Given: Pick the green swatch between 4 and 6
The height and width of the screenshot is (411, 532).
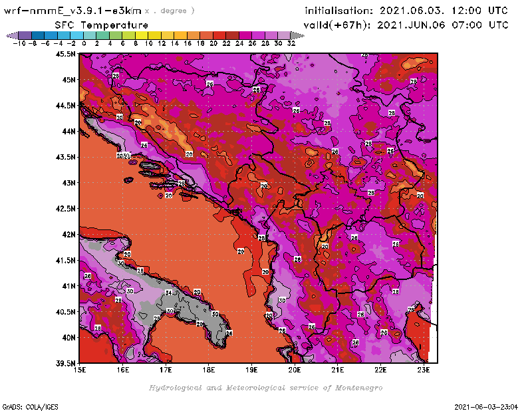Looking at the screenshot, I should coord(116,35).
